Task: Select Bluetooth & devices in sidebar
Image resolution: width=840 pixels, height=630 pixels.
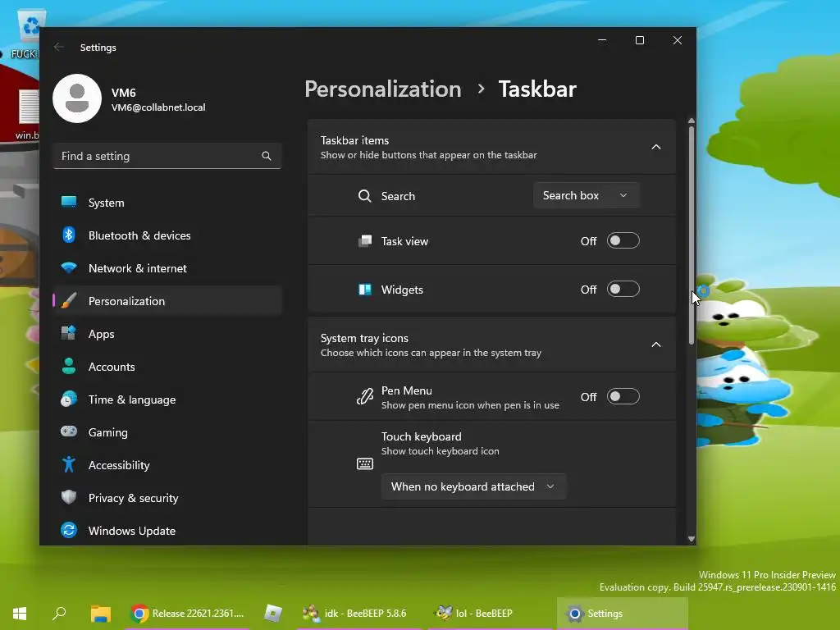Action: (x=167, y=235)
